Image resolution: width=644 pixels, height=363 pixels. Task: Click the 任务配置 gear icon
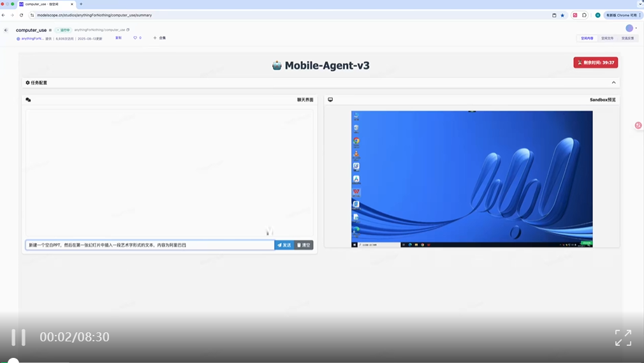[x=27, y=83]
